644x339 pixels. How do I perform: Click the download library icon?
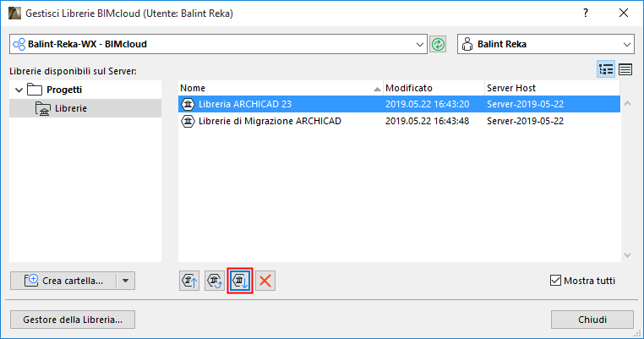pyautogui.click(x=240, y=281)
